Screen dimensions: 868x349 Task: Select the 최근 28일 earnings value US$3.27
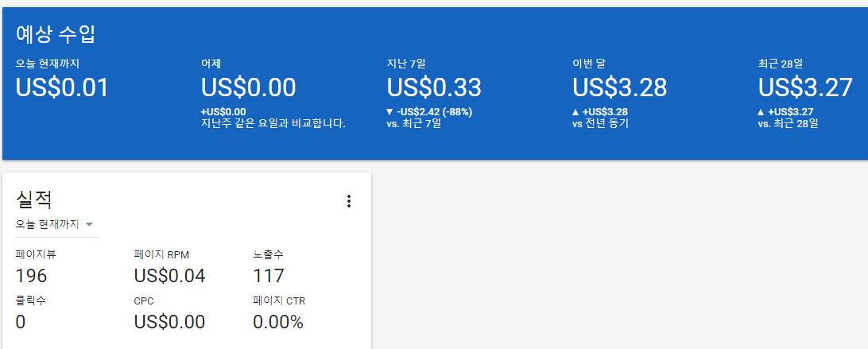[805, 87]
